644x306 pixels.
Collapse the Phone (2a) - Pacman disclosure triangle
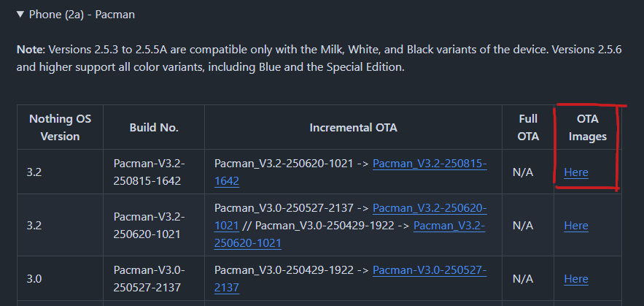coord(20,15)
